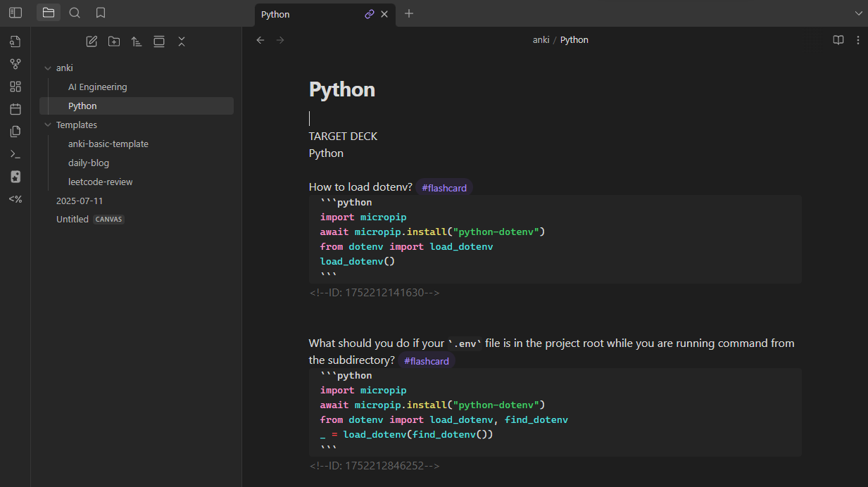Click the Python deck name line
Image resolution: width=868 pixels, height=487 pixels.
coord(326,153)
